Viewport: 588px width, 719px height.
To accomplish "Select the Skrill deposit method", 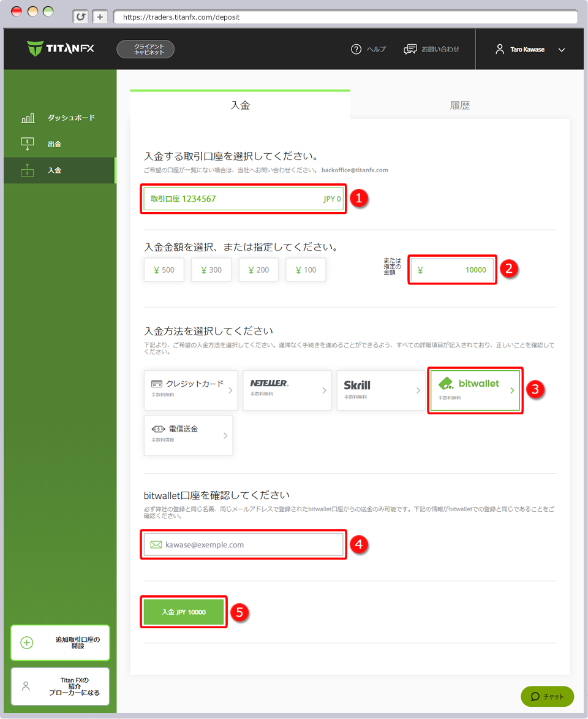I will tap(382, 390).
